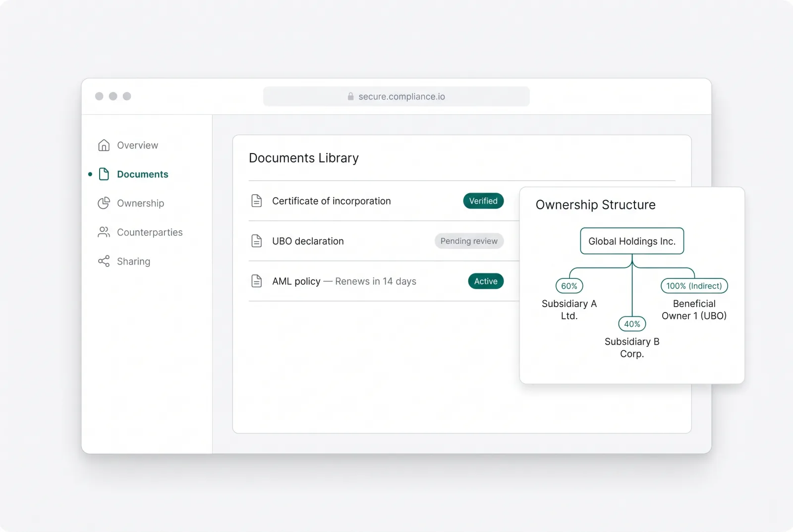Click the Pending review badge
Image resolution: width=793 pixels, height=532 pixels.
click(x=469, y=241)
